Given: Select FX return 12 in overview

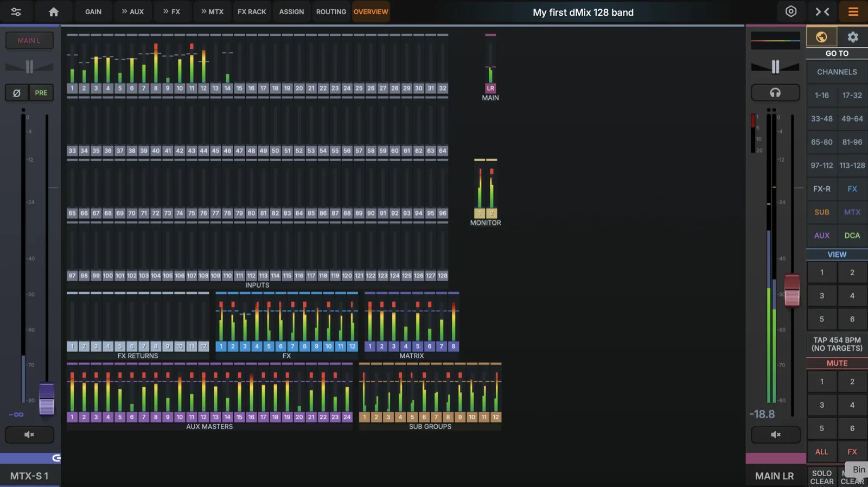Looking at the screenshot, I should click(x=203, y=346).
